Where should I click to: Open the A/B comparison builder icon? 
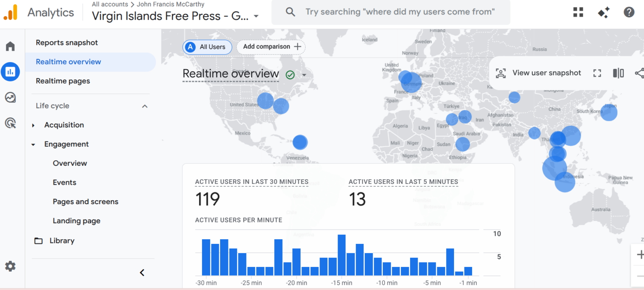[x=618, y=73]
